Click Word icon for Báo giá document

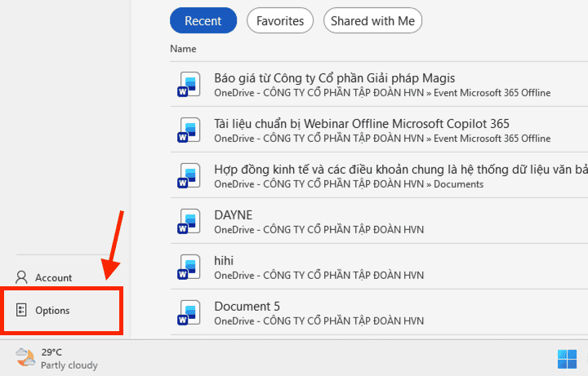[x=189, y=85]
